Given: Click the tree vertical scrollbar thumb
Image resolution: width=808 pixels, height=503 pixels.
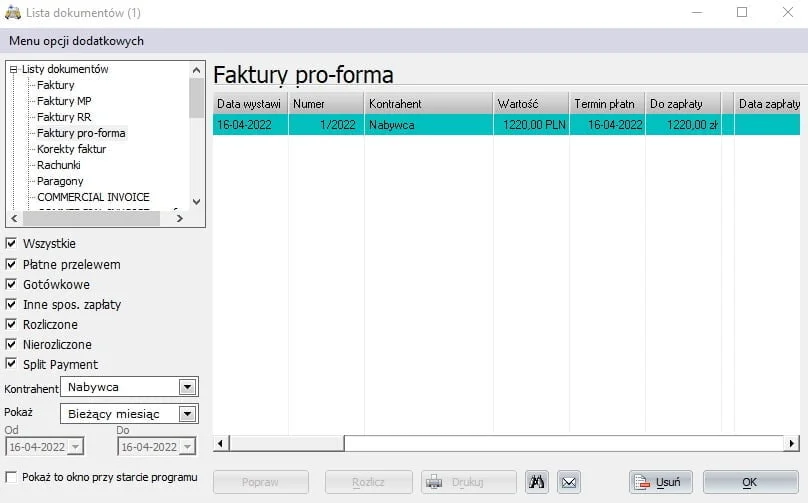Looking at the screenshot, I should [x=196, y=98].
